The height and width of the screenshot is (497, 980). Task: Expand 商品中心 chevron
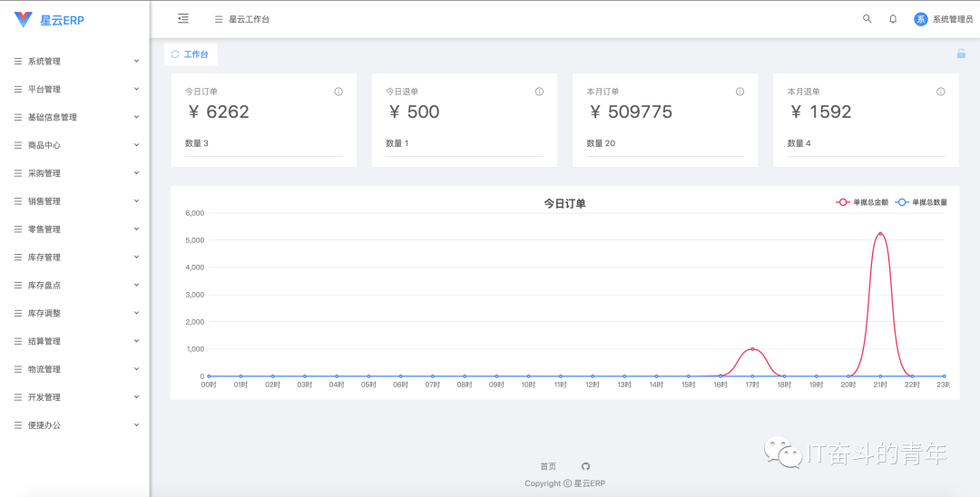136,144
